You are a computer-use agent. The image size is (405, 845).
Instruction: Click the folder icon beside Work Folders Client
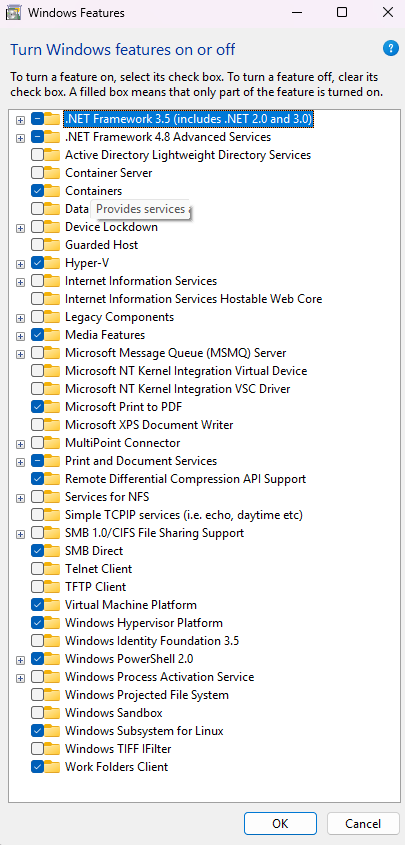pos(52,767)
